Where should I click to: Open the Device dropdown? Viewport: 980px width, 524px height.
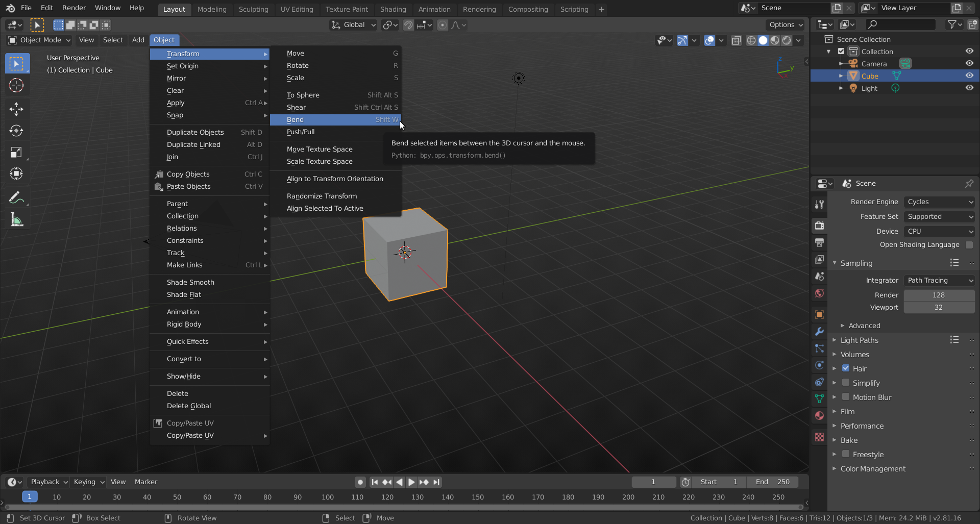939,232
